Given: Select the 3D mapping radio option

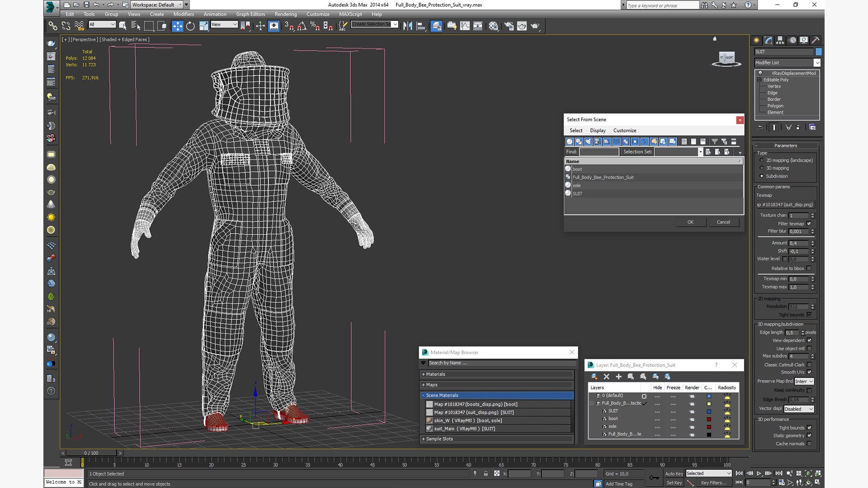Looking at the screenshot, I should 762,168.
